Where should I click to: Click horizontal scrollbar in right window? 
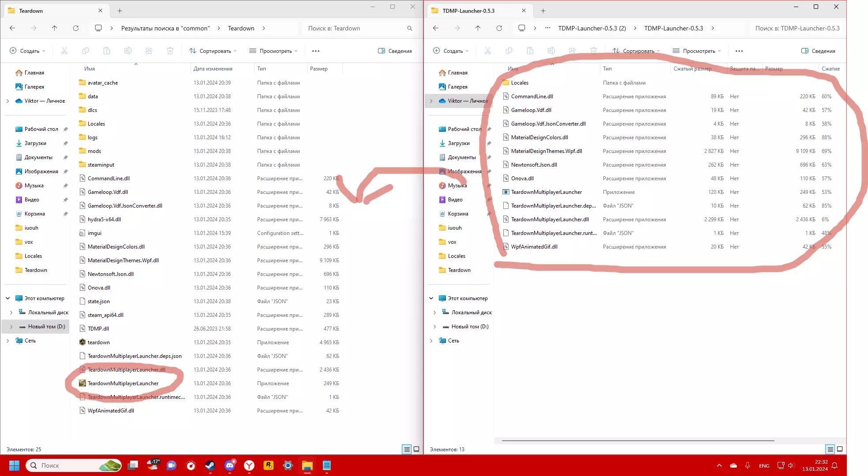coord(638,440)
